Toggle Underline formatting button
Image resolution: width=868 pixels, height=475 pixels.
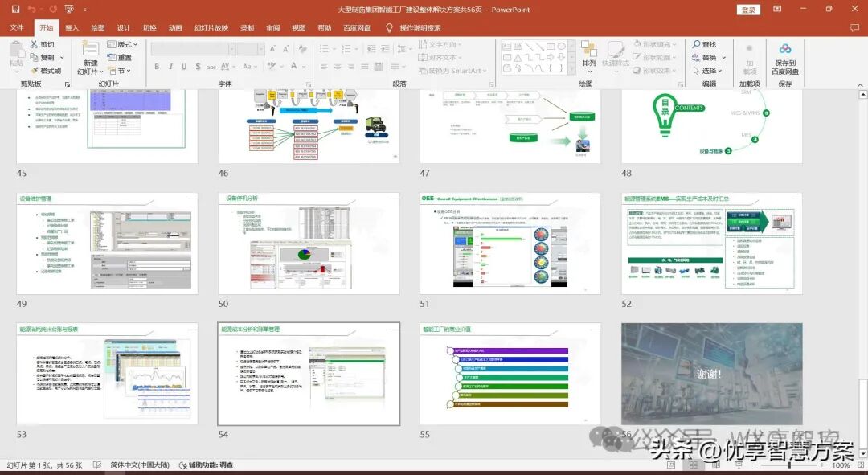(184, 67)
